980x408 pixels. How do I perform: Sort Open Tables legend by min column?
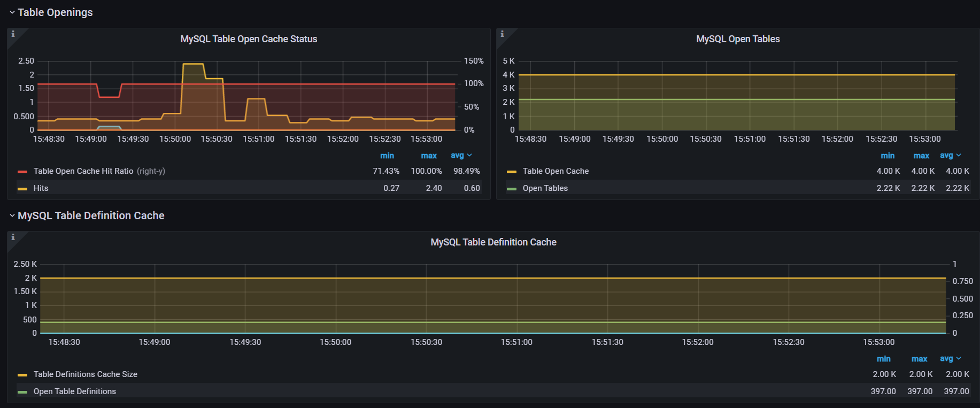[x=888, y=156]
